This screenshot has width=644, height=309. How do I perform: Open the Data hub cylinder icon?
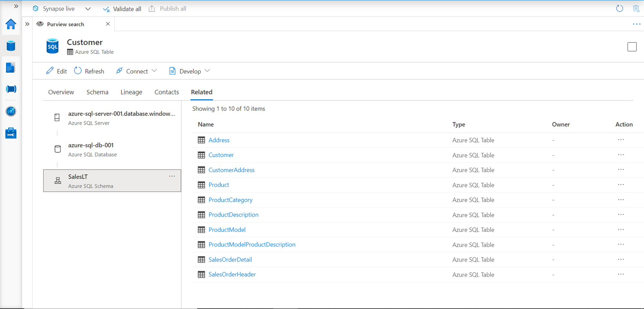click(x=11, y=46)
